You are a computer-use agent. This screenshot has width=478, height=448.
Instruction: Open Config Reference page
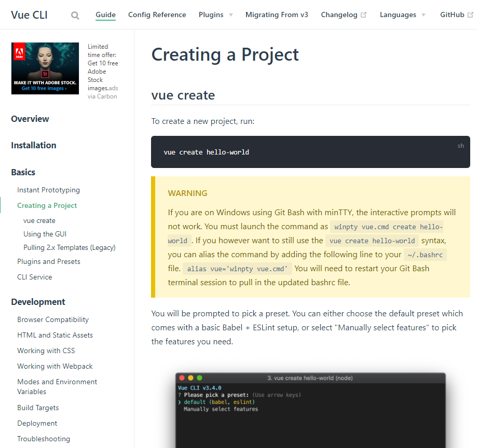click(x=157, y=15)
